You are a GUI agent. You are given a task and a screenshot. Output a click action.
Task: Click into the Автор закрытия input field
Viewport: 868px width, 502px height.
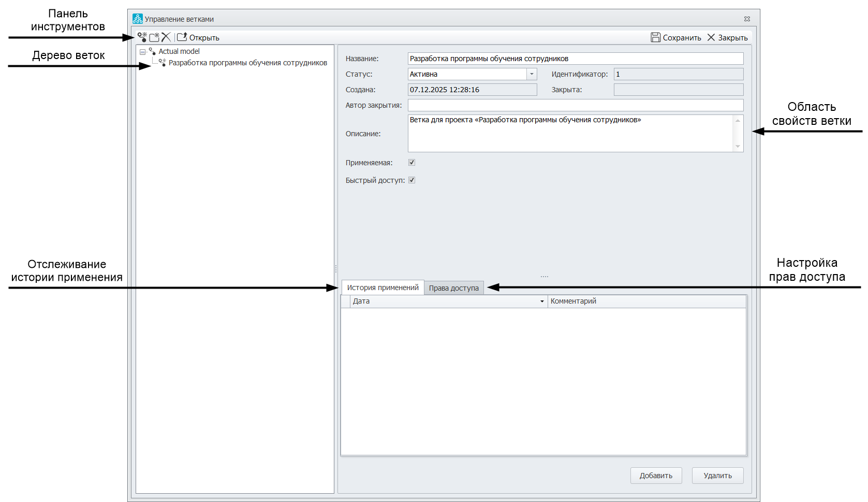[x=575, y=105]
